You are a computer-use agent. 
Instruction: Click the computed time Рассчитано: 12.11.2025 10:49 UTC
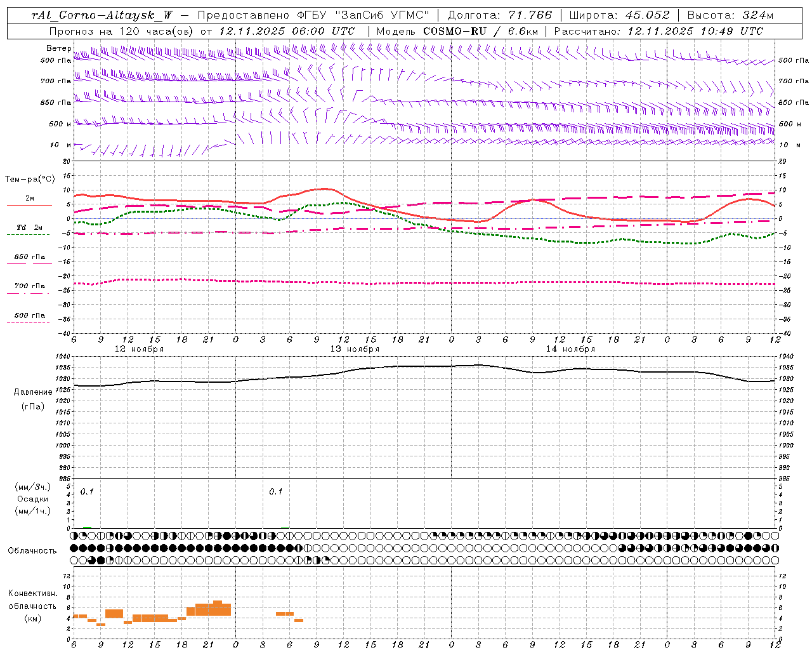point(658,31)
